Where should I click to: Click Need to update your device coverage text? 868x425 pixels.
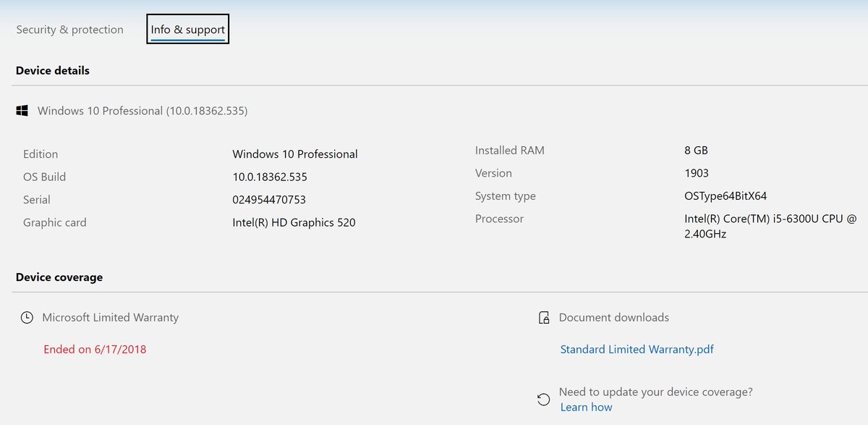[x=656, y=392]
